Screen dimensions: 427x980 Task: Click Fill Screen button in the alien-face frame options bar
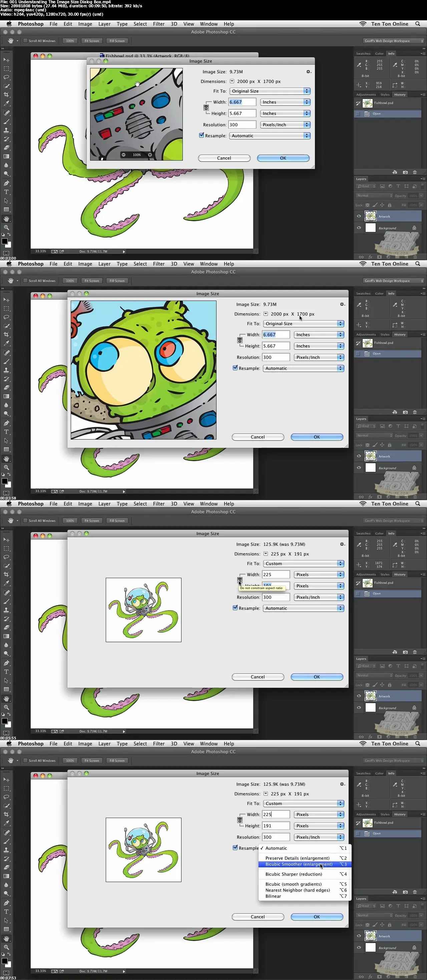click(x=117, y=281)
